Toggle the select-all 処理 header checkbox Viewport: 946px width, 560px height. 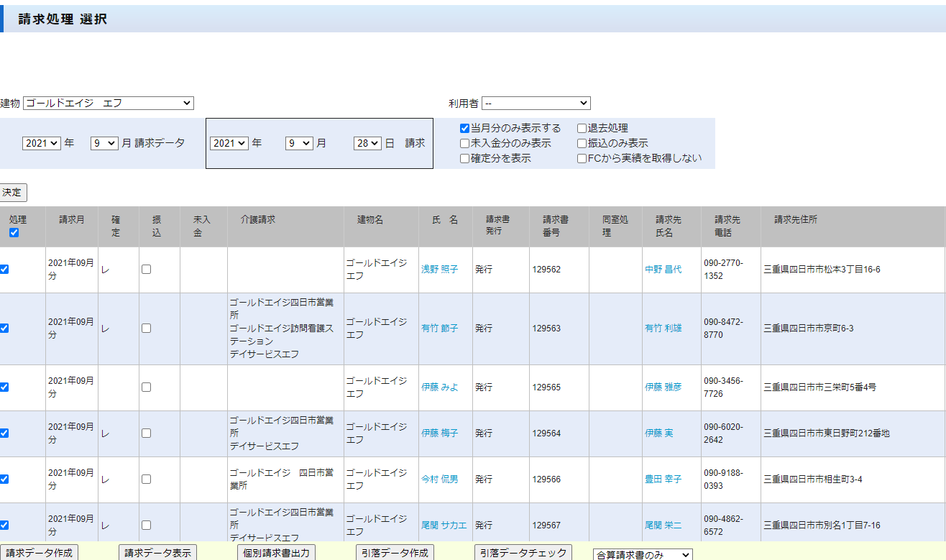click(x=14, y=233)
